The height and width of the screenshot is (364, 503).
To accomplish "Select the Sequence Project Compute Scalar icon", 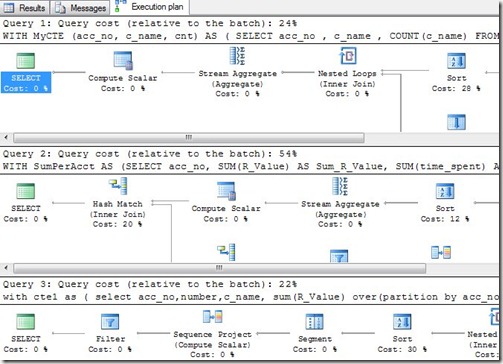I will pyautogui.click(x=212, y=317).
